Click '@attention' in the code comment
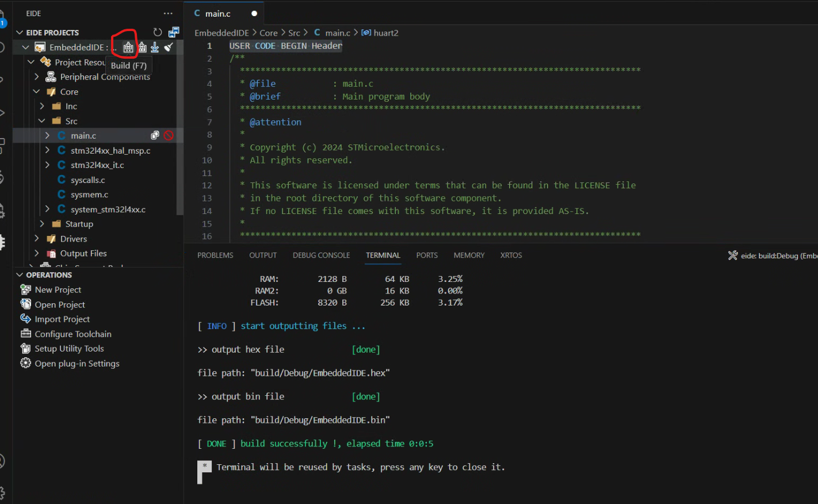The image size is (818, 504). tap(276, 122)
